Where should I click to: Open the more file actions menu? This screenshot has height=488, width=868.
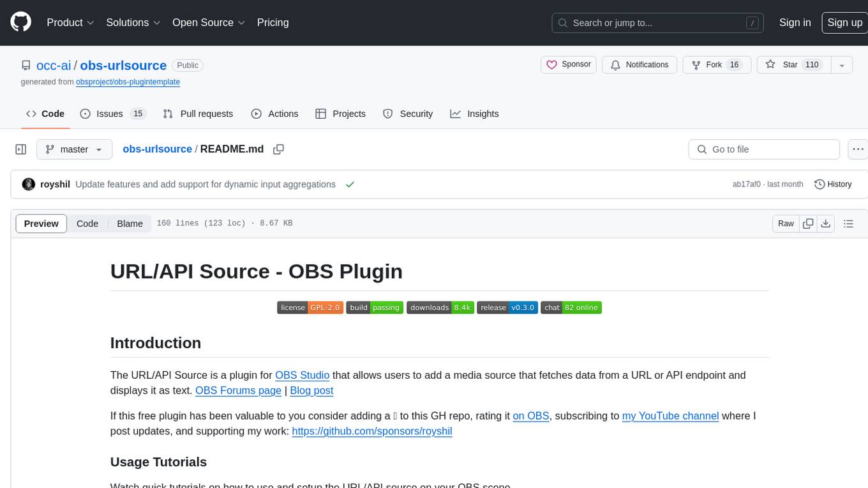click(858, 149)
